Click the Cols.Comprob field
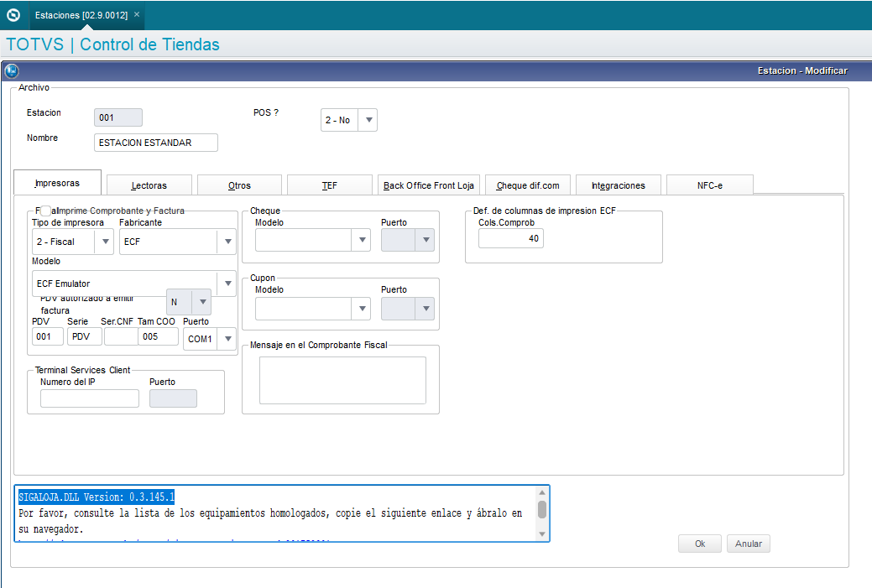 click(510, 238)
